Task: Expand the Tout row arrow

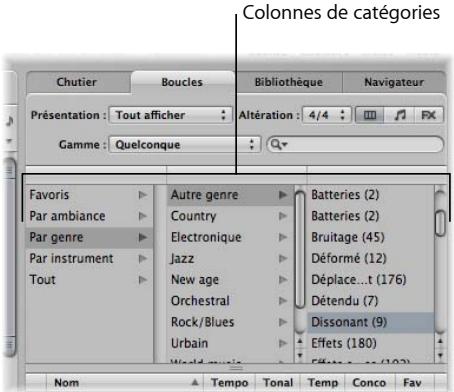Action: (143, 279)
